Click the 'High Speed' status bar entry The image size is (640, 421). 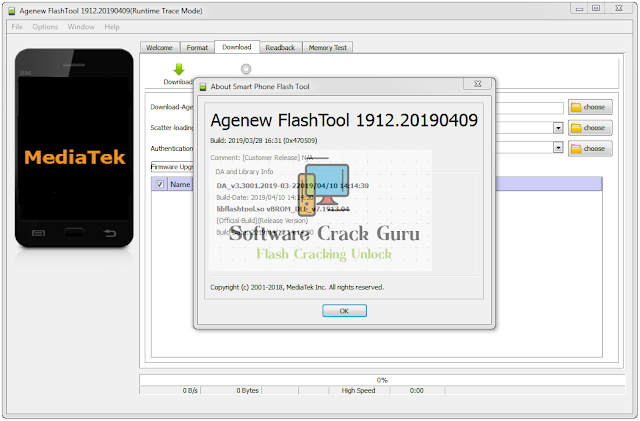pos(358,390)
